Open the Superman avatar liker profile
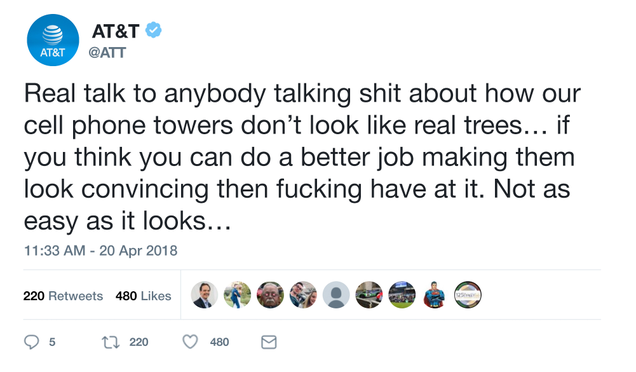 click(434, 295)
